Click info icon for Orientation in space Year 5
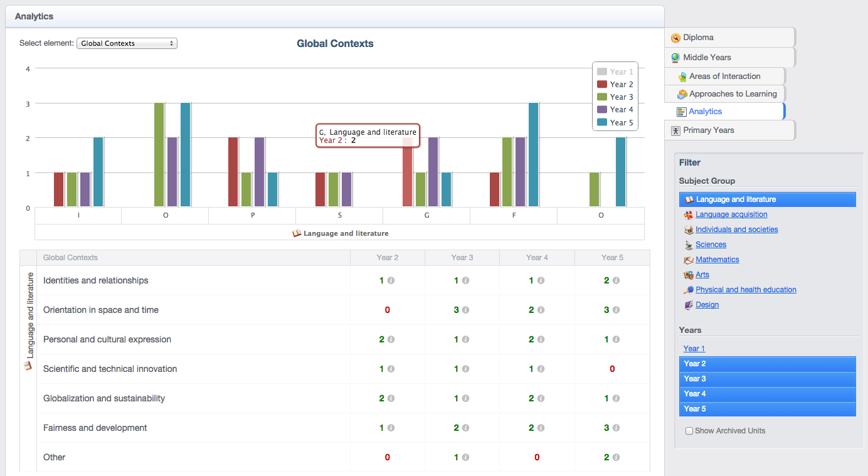 pos(616,310)
